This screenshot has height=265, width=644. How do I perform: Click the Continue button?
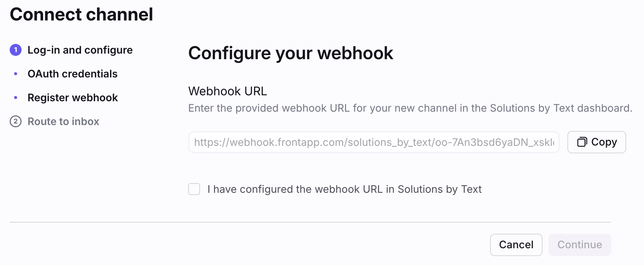580,245
